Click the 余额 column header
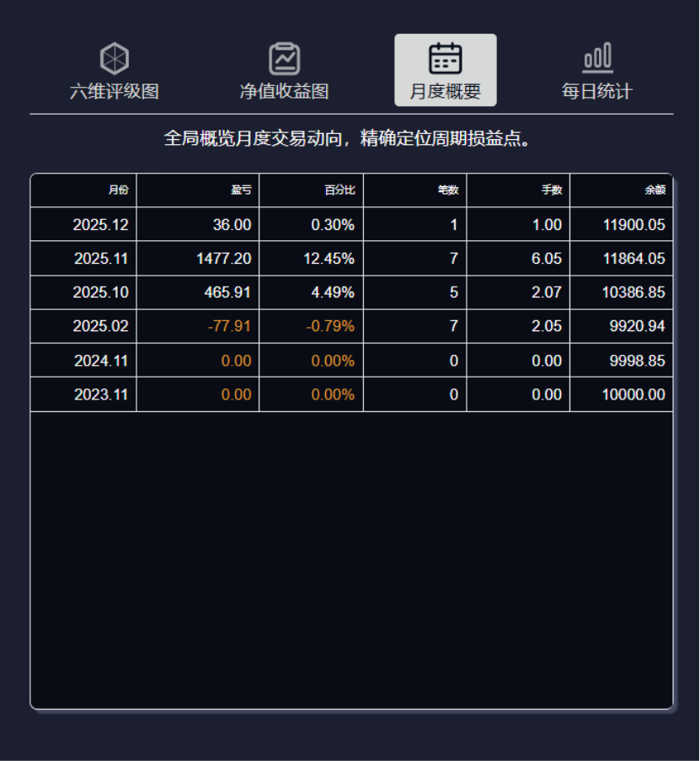The width and height of the screenshot is (700, 761). (655, 190)
